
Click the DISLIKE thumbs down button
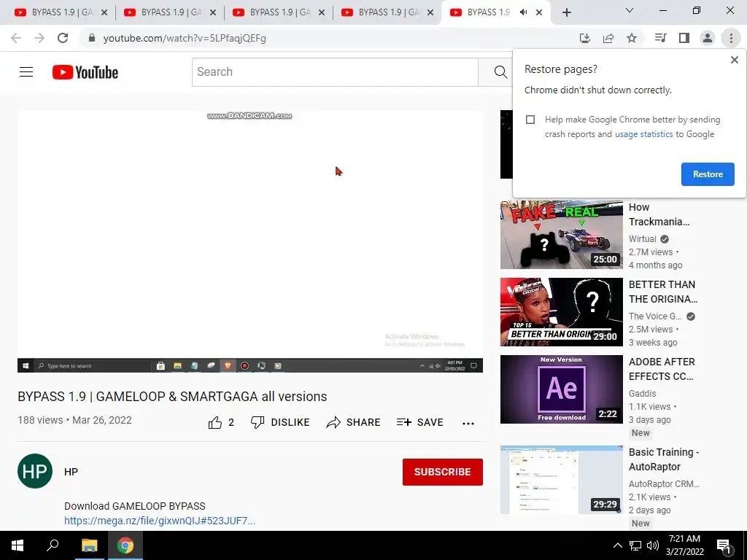point(280,422)
